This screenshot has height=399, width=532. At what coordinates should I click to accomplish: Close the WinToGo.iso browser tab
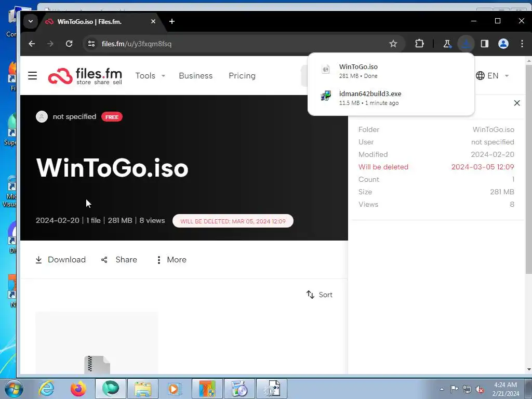[153, 21]
